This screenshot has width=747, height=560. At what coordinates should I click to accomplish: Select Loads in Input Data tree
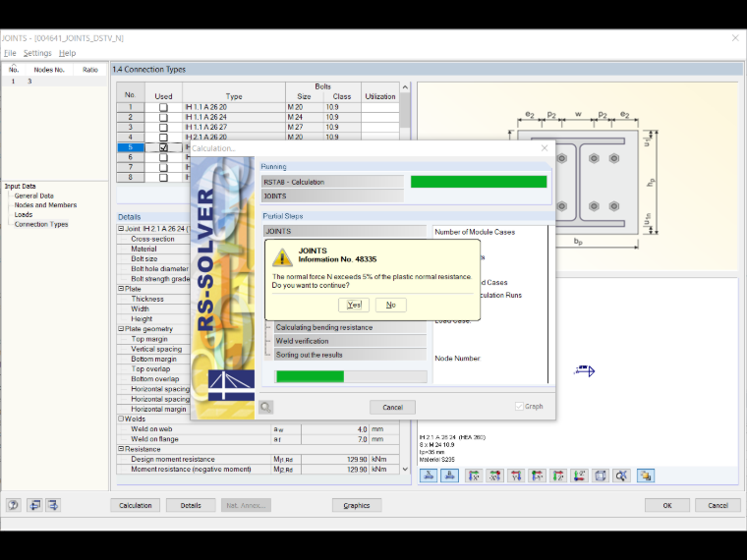tap(24, 215)
